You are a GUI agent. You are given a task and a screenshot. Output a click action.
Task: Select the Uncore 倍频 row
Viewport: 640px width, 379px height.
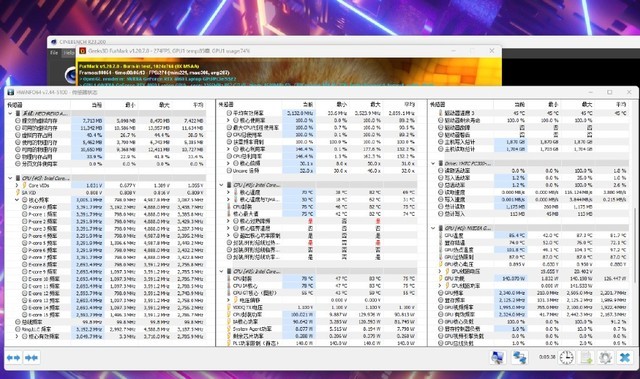[x=318, y=171]
